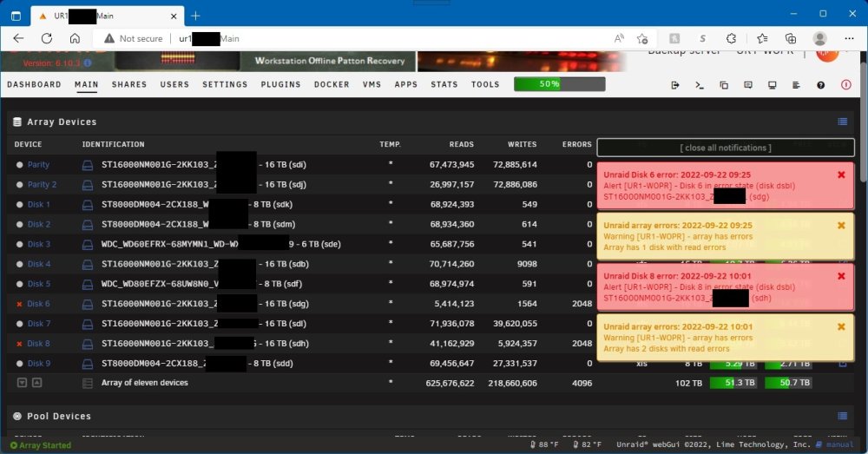Screen dimensions: 868x454
Task: Click the red X status icon for Disk 8
Action: click(19, 344)
